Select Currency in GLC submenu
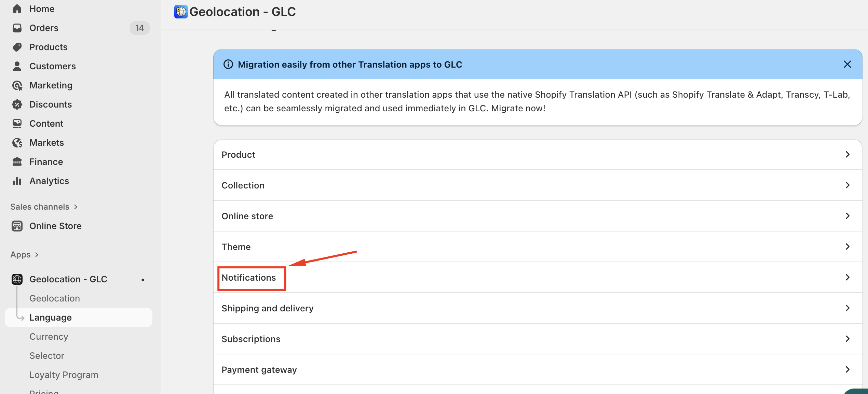The width and height of the screenshot is (868, 394). click(x=49, y=337)
